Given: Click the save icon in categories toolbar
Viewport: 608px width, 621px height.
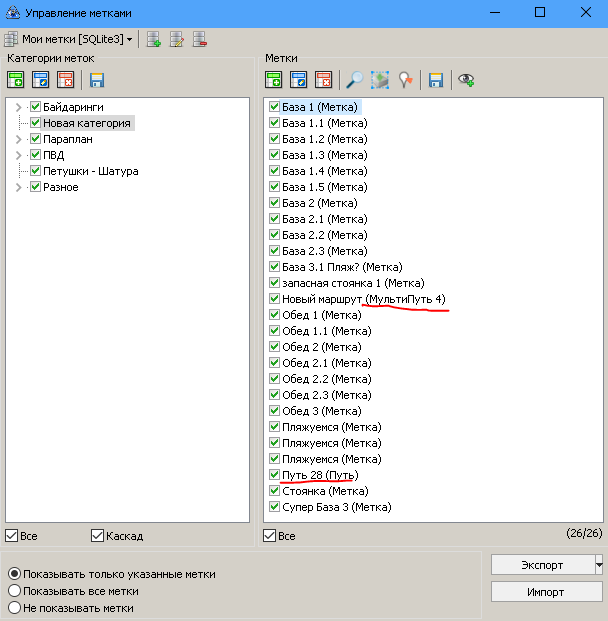Looking at the screenshot, I should point(97,80).
